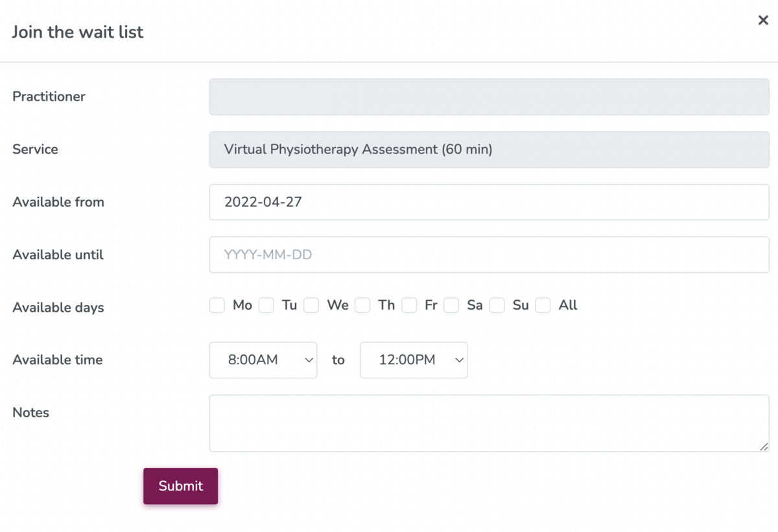Click the Join the wait list heading

pos(78,32)
